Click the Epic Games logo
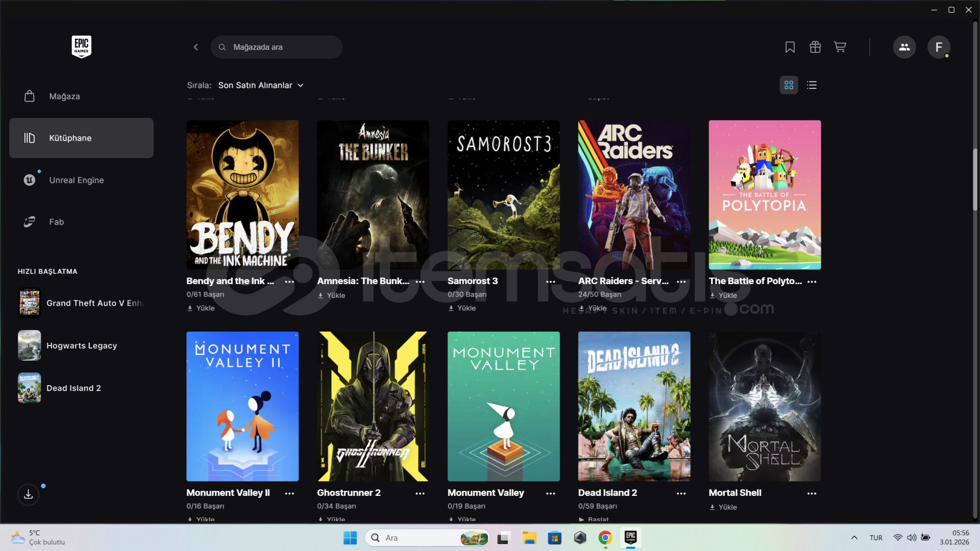This screenshot has height=551, width=980. pos(82,46)
